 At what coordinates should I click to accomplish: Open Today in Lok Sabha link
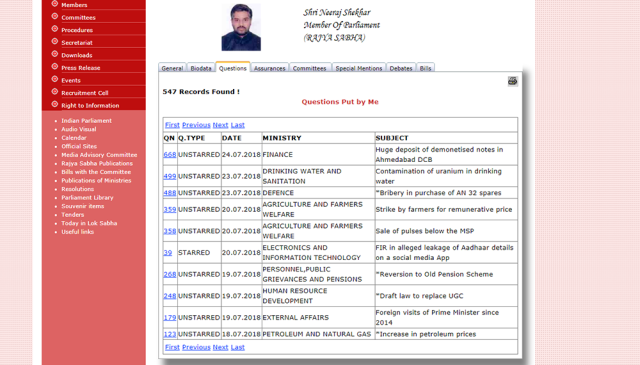tap(89, 223)
